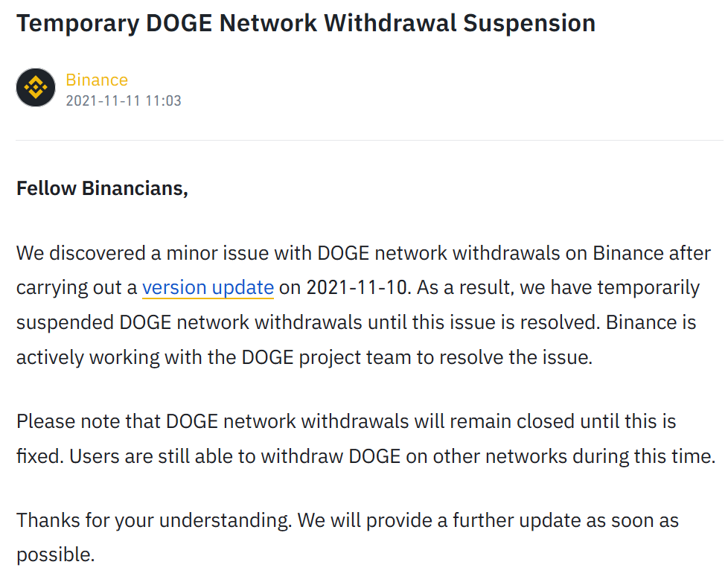Click the line 'actively working with the DOGE project team'

[304, 357]
